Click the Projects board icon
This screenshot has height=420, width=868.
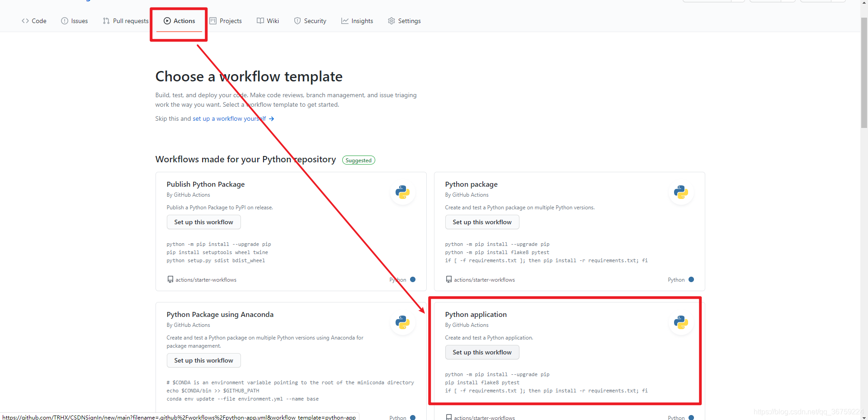[213, 21]
